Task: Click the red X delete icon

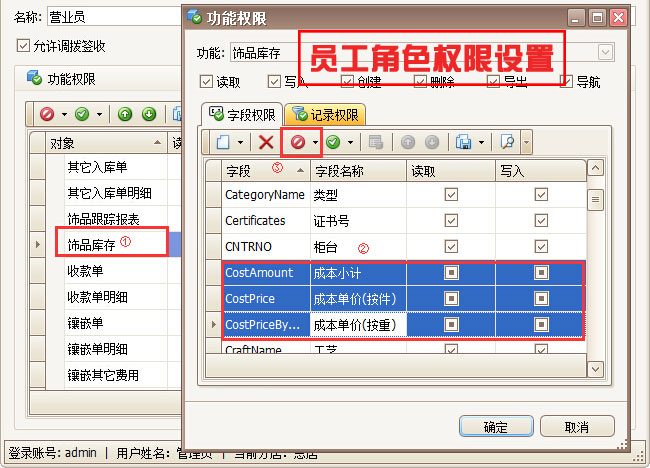Action: click(x=266, y=143)
